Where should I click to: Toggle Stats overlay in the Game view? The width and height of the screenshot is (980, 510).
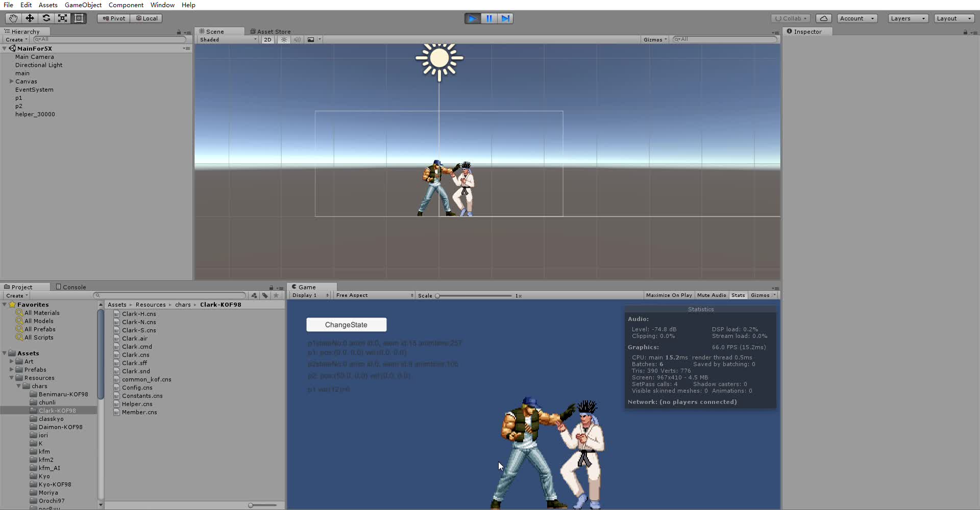(x=738, y=295)
